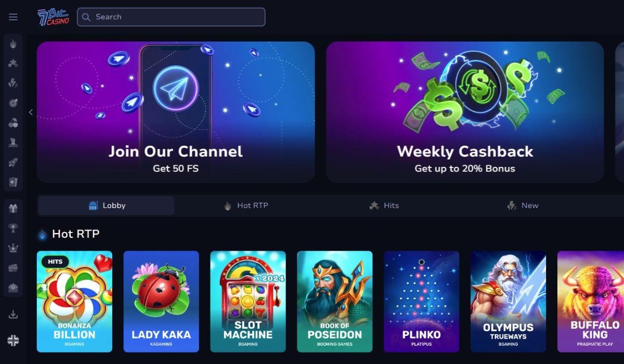Open the hamburger menu icon
The height and width of the screenshot is (364, 624).
click(x=13, y=17)
